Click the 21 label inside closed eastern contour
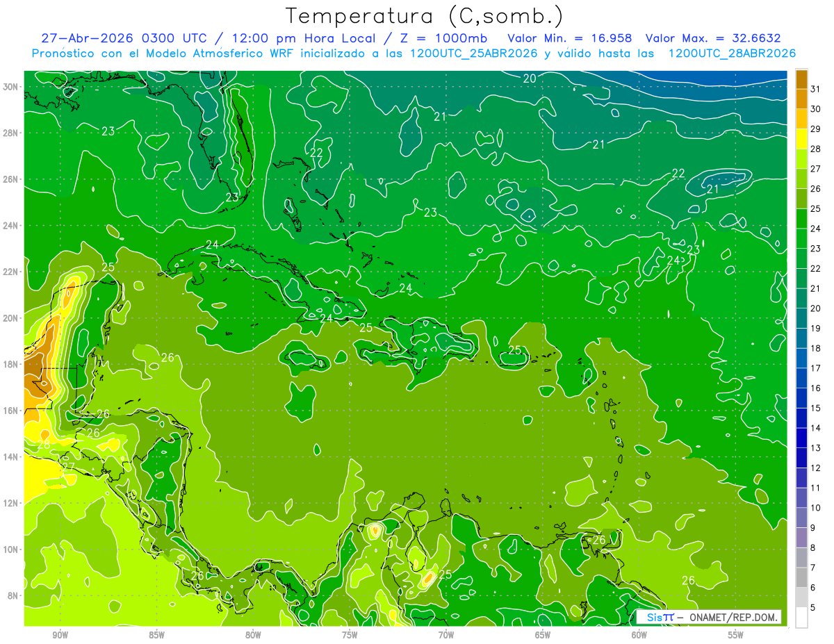 tap(713, 189)
